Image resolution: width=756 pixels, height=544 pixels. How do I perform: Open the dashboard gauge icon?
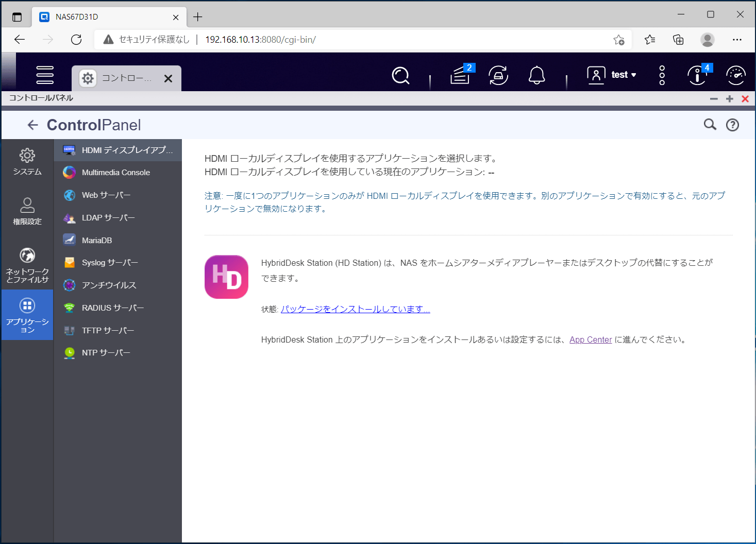736,76
